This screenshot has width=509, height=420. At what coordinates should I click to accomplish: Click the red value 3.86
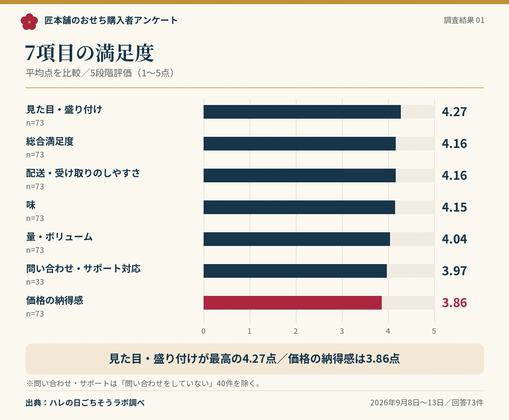(x=454, y=303)
